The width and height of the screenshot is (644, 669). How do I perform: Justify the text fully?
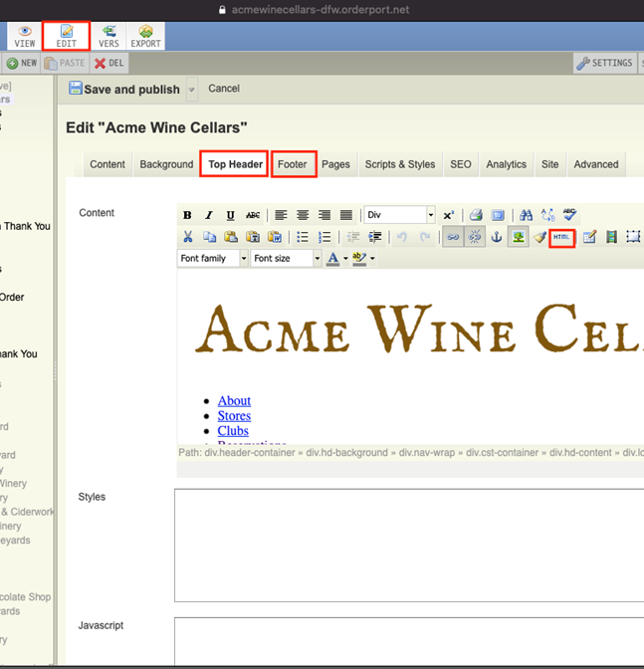(x=346, y=215)
